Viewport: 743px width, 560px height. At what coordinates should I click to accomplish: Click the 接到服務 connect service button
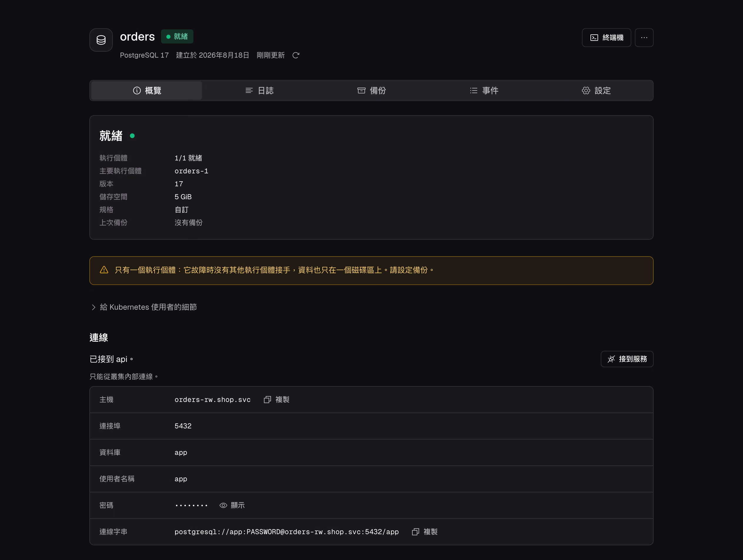pyautogui.click(x=627, y=359)
